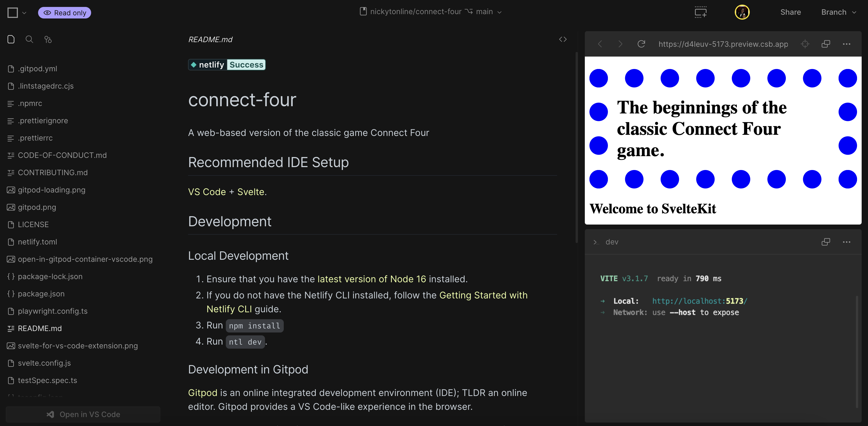This screenshot has width=868, height=426.
Task: Expand the main branch dropdown
Action: click(x=489, y=12)
